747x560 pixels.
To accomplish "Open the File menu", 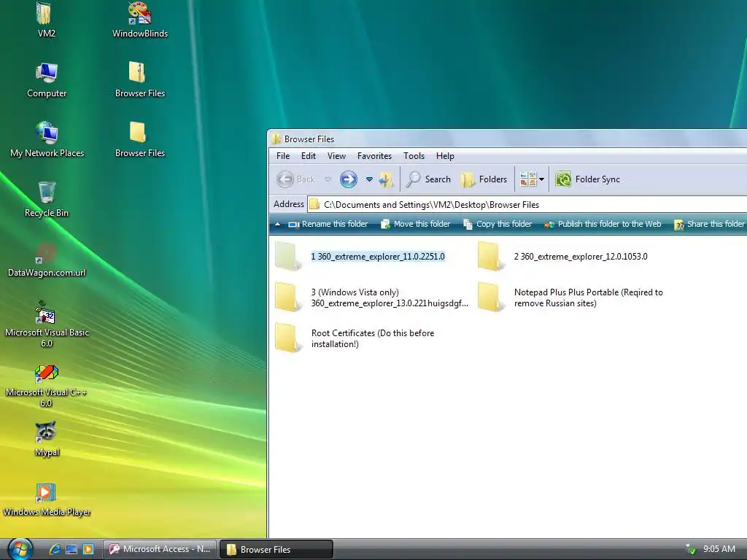I will (x=283, y=156).
